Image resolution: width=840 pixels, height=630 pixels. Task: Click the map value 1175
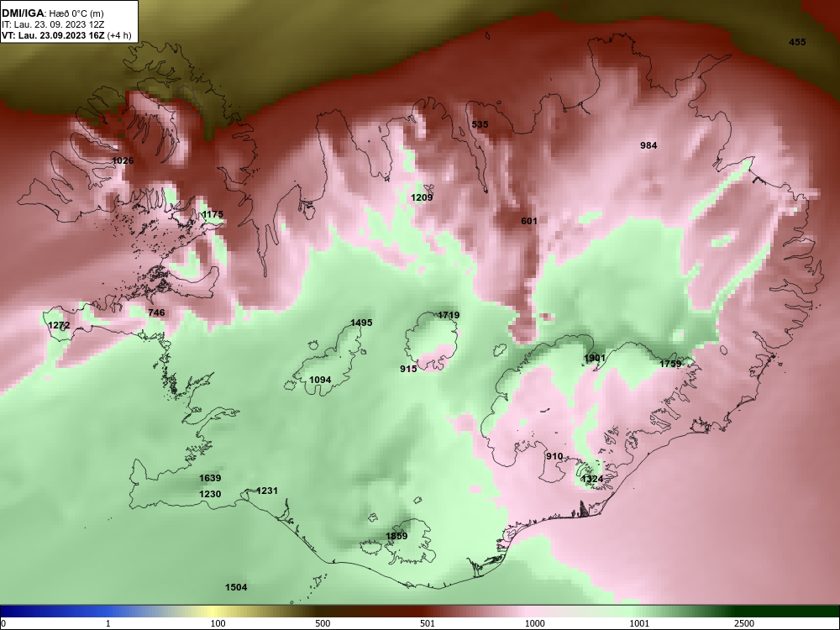click(213, 214)
